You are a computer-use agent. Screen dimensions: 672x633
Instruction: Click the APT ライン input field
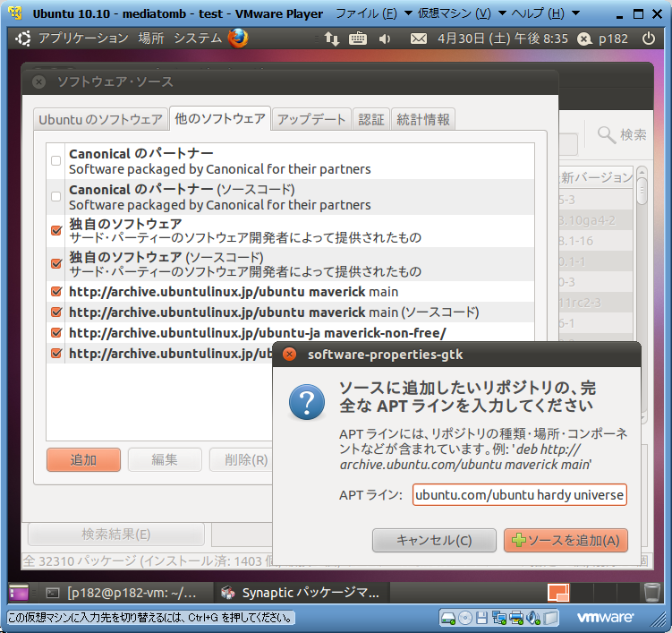coord(519,494)
